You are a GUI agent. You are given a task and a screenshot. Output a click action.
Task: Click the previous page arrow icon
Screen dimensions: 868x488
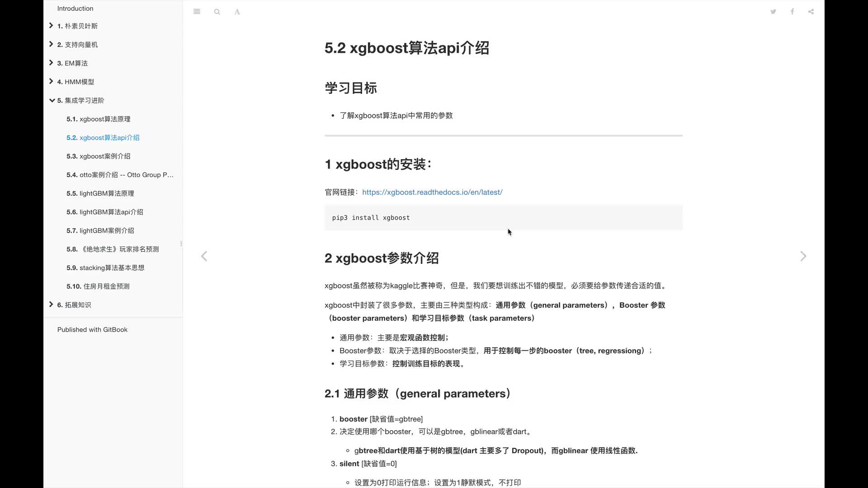tap(203, 256)
